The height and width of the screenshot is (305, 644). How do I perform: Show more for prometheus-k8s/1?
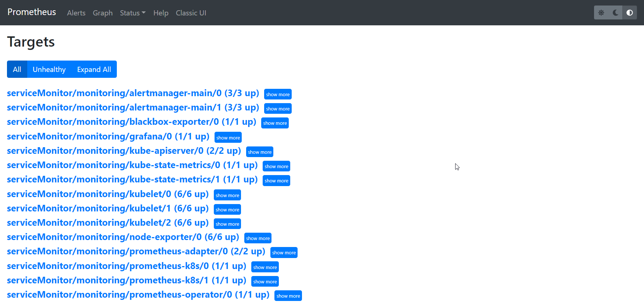[x=265, y=282]
